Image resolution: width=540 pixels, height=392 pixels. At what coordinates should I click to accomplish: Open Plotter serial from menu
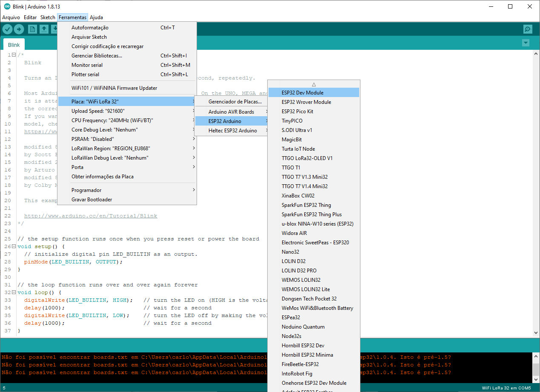[x=127, y=74]
